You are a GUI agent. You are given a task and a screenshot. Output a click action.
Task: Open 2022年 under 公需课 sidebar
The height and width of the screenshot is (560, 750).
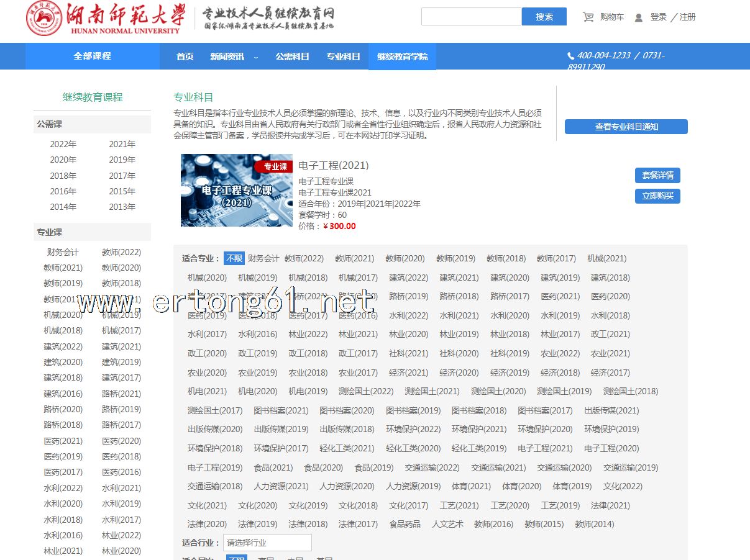pos(63,144)
